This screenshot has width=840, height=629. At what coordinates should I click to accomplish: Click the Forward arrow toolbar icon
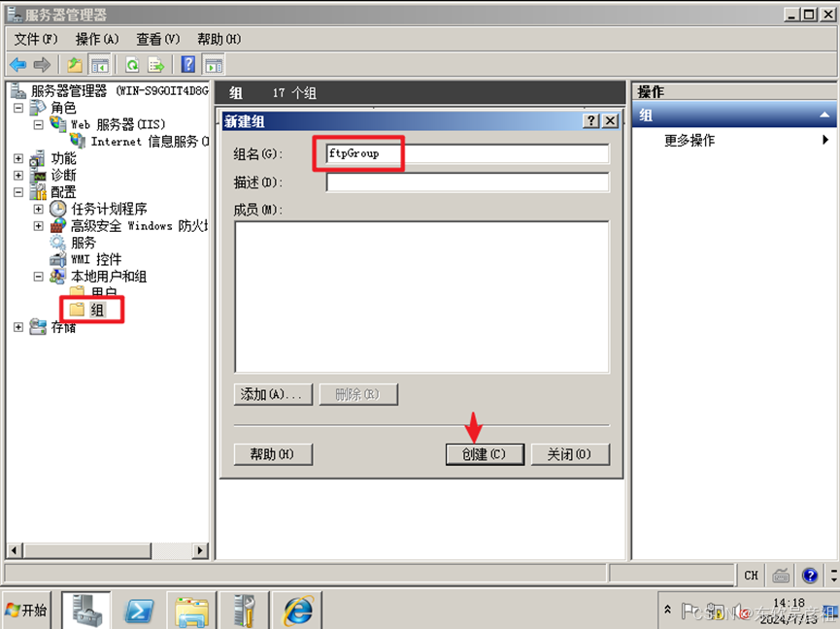tap(42, 65)
